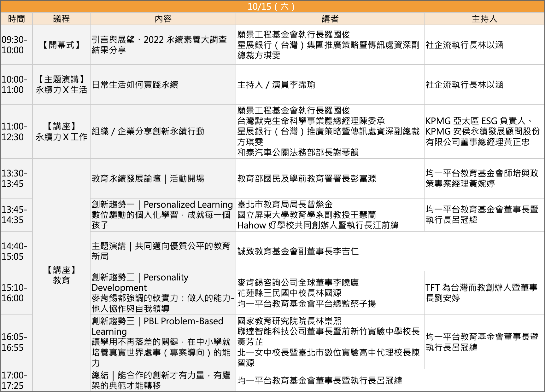Click the 教育永續發展論壇｜活動開場 cell
This screenshot has height=392, width=545.
click(x=163, y=178)
